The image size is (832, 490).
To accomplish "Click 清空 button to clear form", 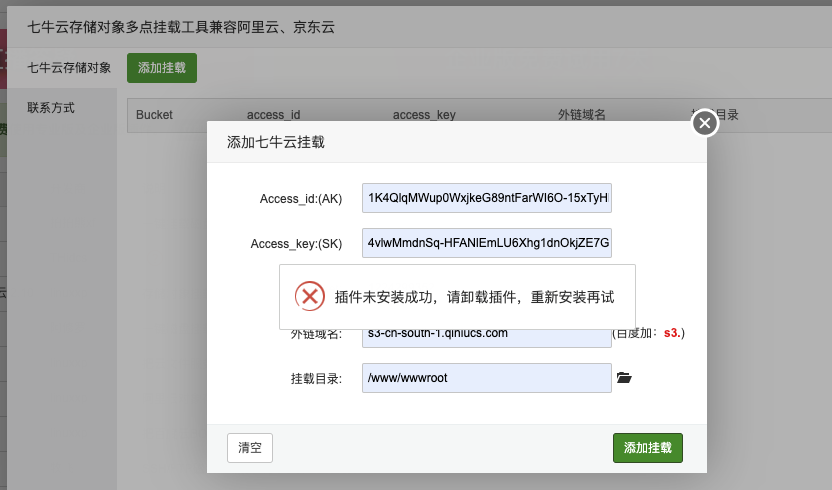I will coord(250,448).
